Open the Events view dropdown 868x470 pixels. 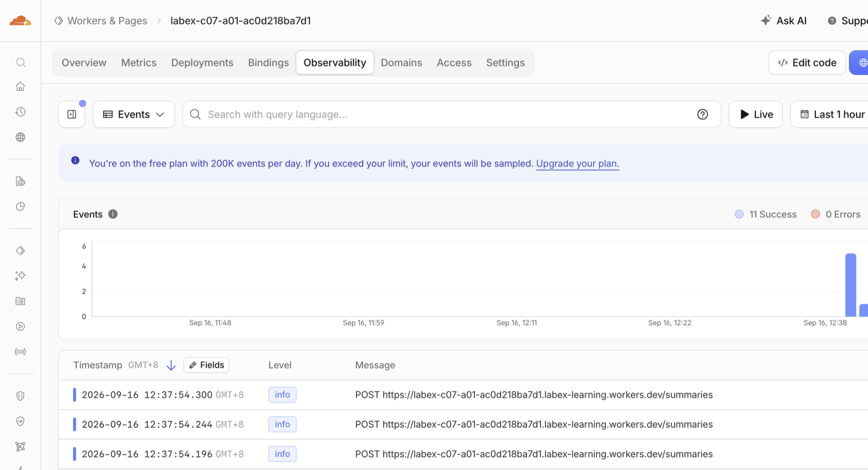134,115
